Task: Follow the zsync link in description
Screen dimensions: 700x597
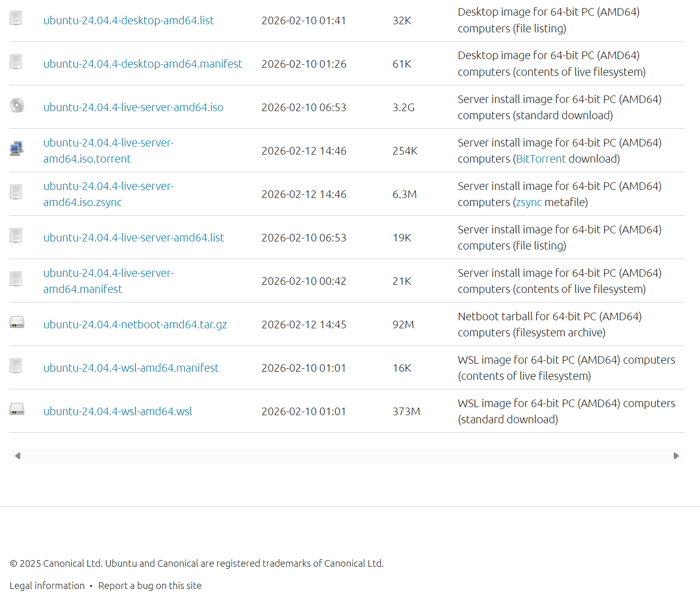Action: tap(529, 202)
